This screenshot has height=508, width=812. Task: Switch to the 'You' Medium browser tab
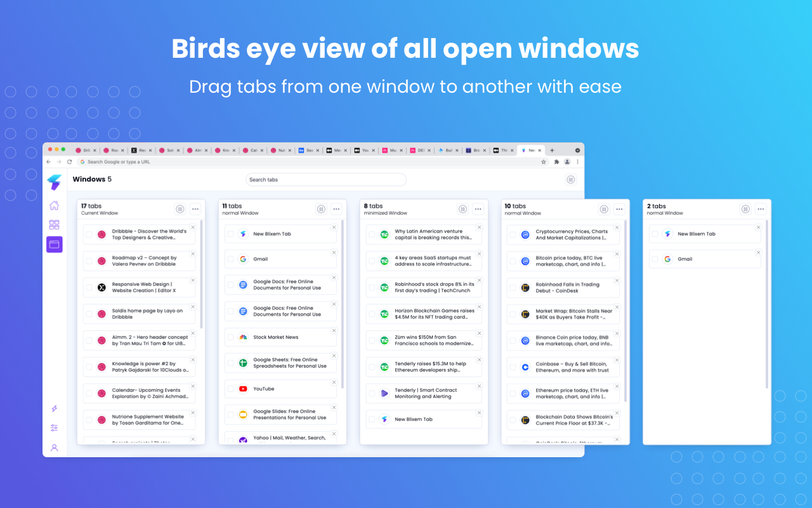(365, 150)
